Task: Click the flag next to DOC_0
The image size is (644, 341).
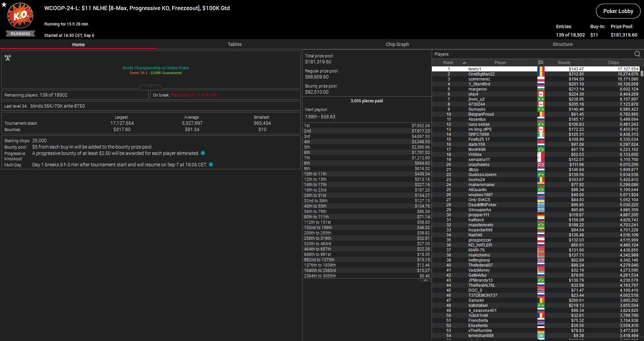Action: pos(541,290)
